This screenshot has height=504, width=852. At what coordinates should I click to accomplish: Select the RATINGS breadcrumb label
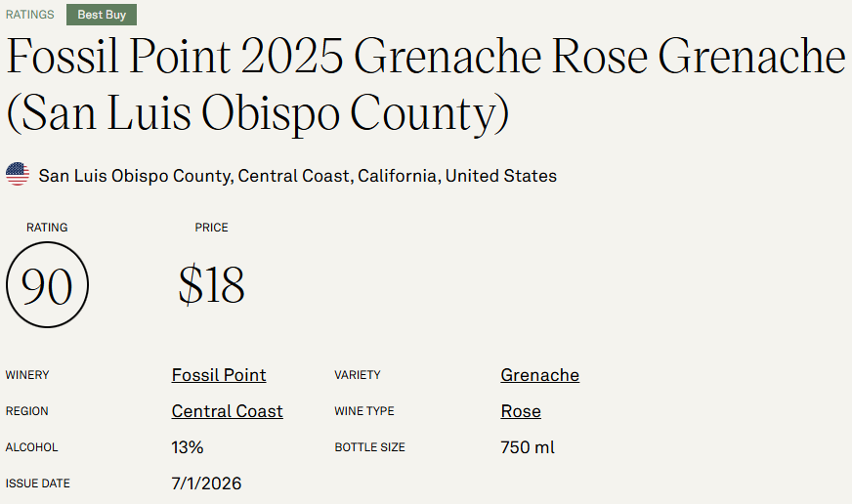[x=30, y=15]
